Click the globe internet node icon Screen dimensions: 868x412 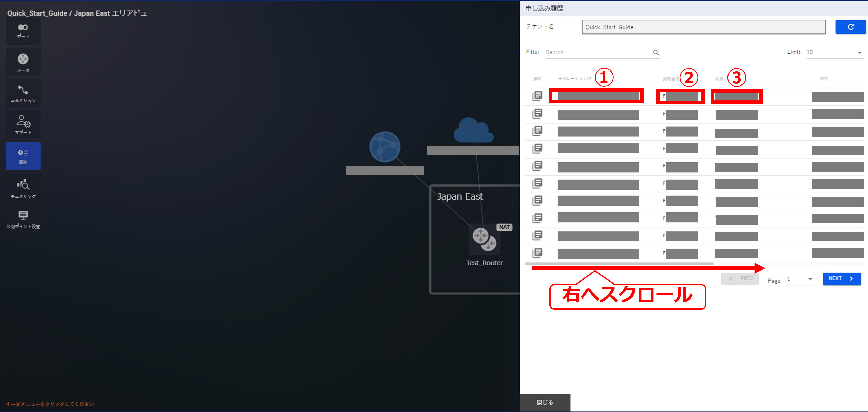click(x=384, y=147)
